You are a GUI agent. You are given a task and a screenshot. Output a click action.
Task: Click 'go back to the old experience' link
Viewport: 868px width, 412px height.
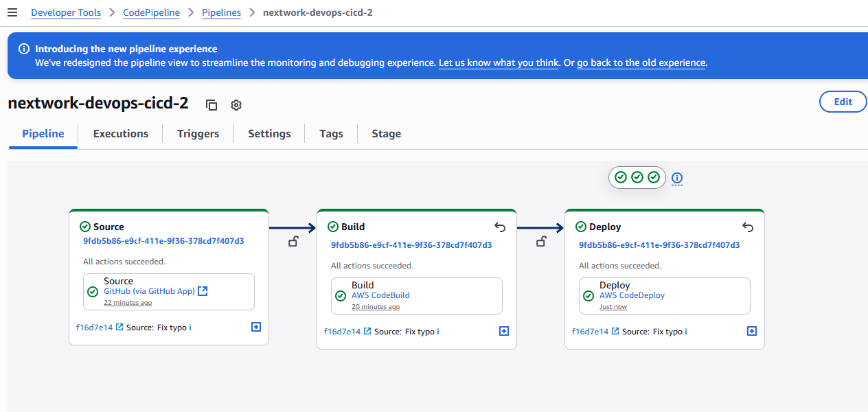click(641, 62)
